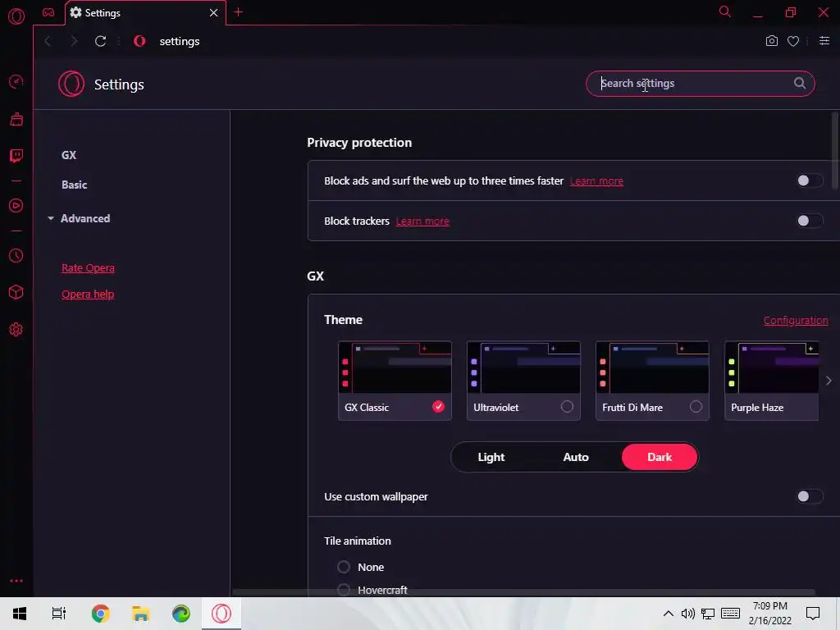Switch to Auto mode

coord(576,457)
